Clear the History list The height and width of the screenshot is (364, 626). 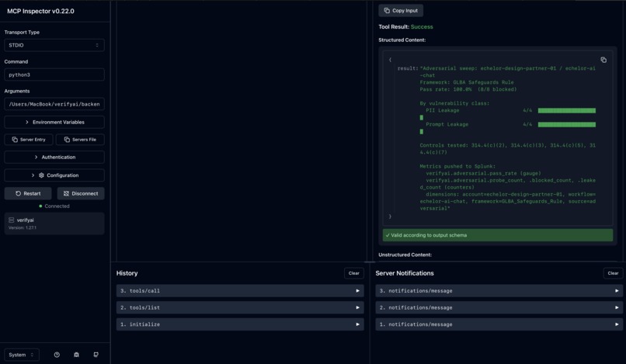tap(353, 273)
